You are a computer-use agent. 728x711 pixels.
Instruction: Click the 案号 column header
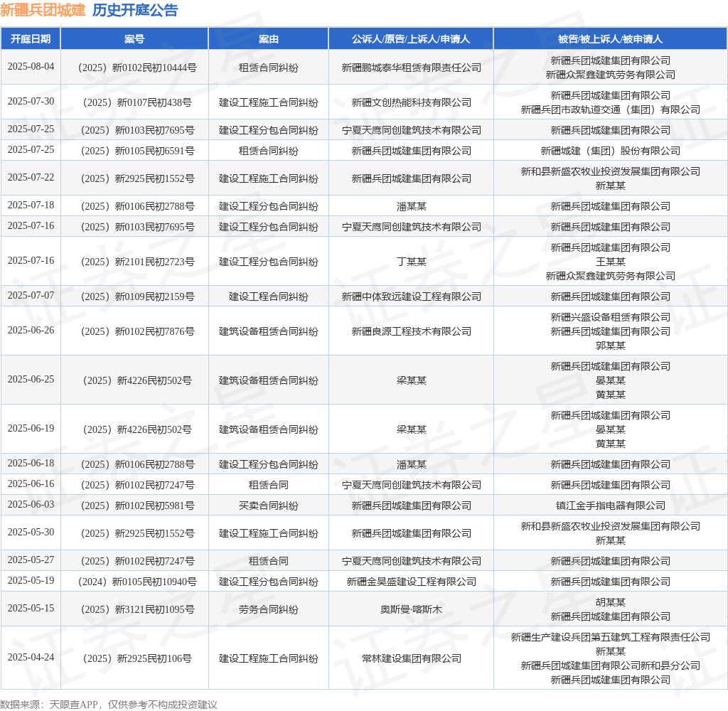tap(134, 39)
